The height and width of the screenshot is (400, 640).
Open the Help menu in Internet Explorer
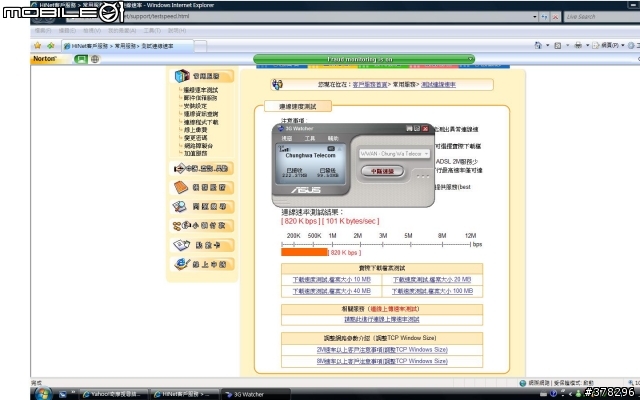(x=177, y=31)
